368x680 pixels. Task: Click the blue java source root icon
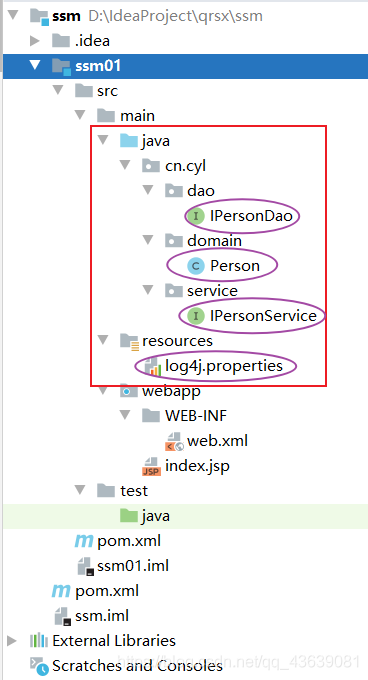click(128, 141)
